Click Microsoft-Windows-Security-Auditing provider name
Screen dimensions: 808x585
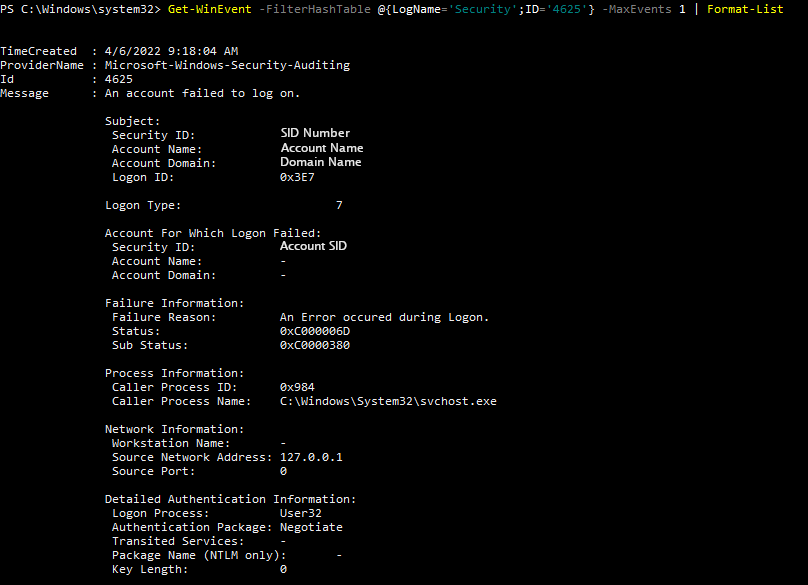point(227,65)
